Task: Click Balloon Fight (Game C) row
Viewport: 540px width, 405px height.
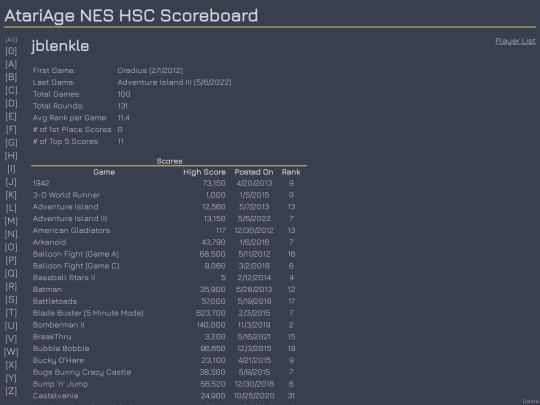Action: [169, 266]
